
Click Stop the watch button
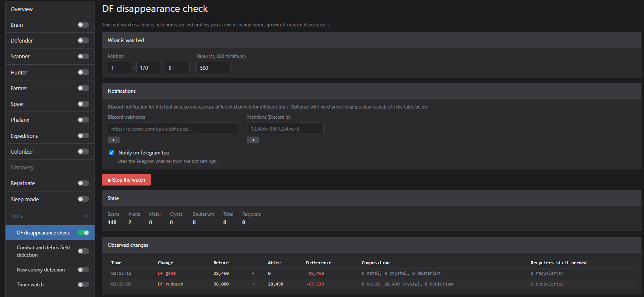(126, 180)
